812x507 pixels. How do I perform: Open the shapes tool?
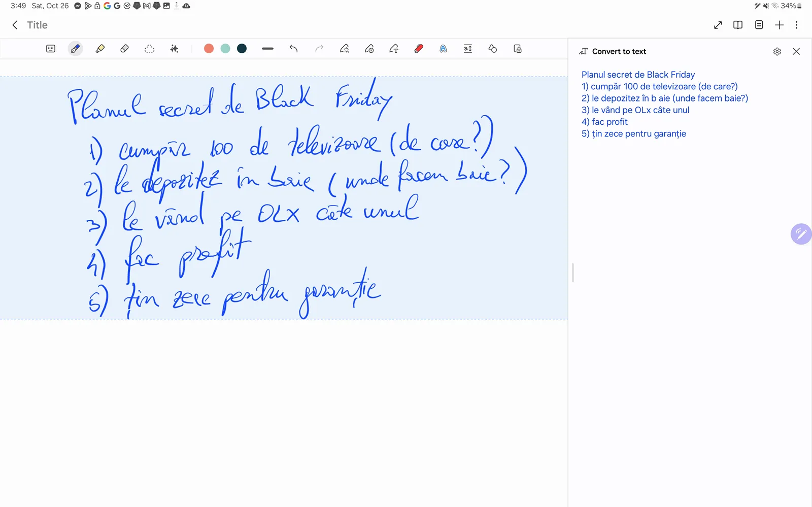pos(493,49)
